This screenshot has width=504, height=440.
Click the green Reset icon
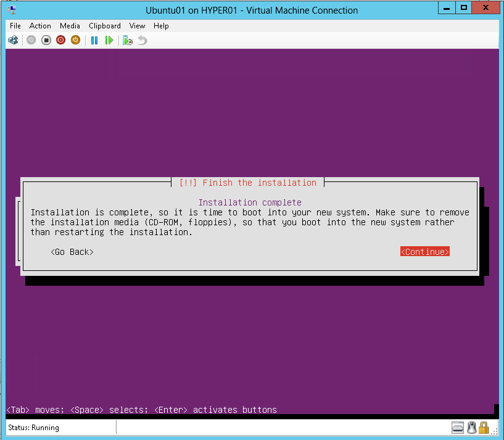tap(109, 40)
